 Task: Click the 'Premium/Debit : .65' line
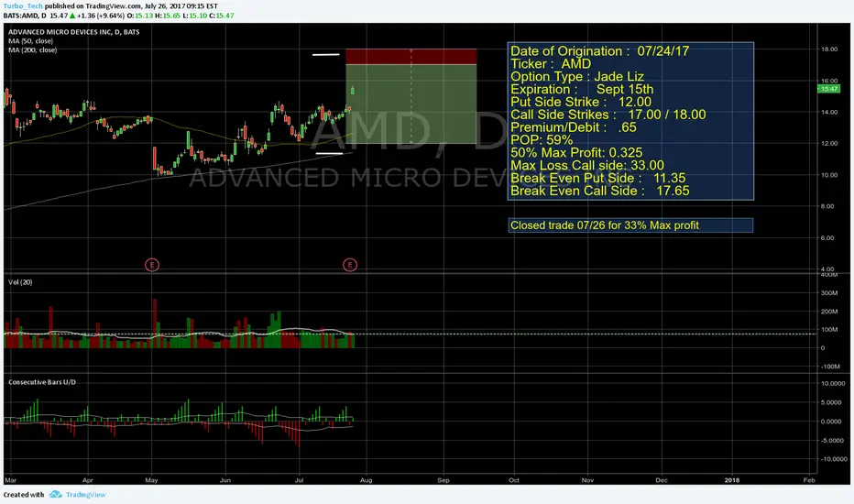coord(574,127)
